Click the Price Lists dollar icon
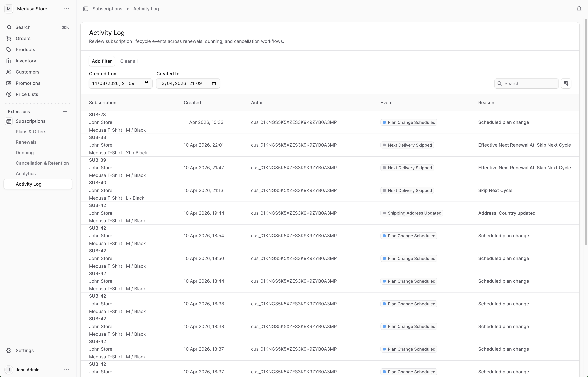Screen dimensions: 588x377 9,94
